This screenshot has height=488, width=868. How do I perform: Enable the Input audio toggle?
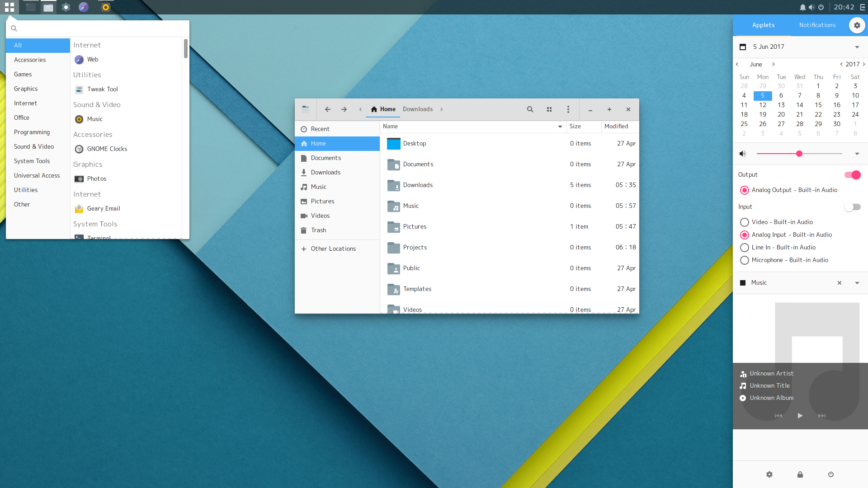(852, 207)
